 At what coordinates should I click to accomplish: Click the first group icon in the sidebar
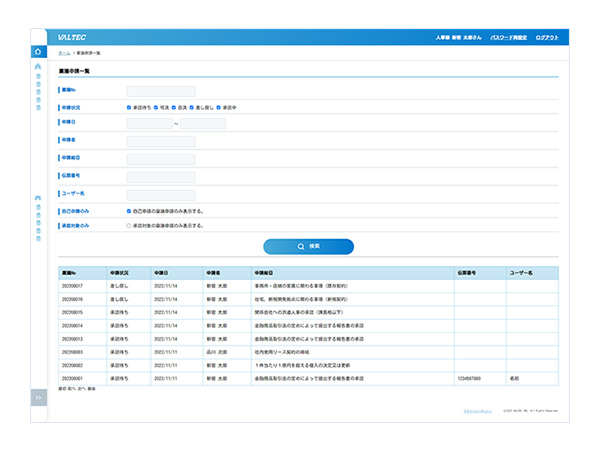(38, 67)
